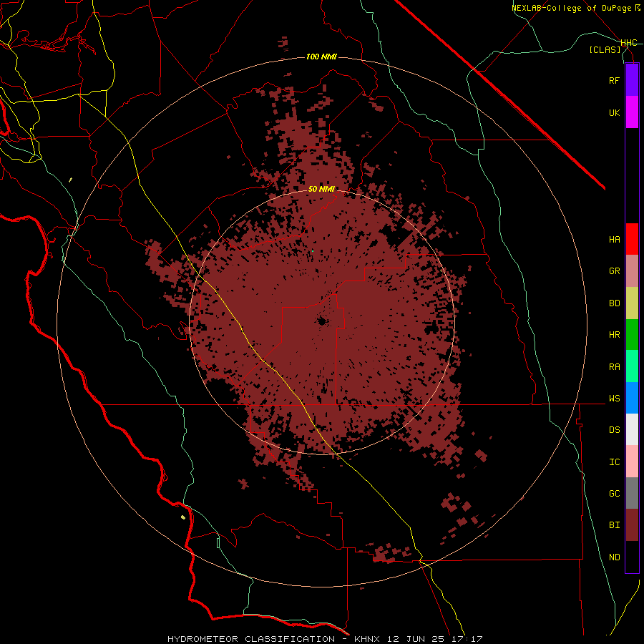The image size is (644, 644).
Task: Click the HA red legend swatch
Action: click(x=632, y=239)
